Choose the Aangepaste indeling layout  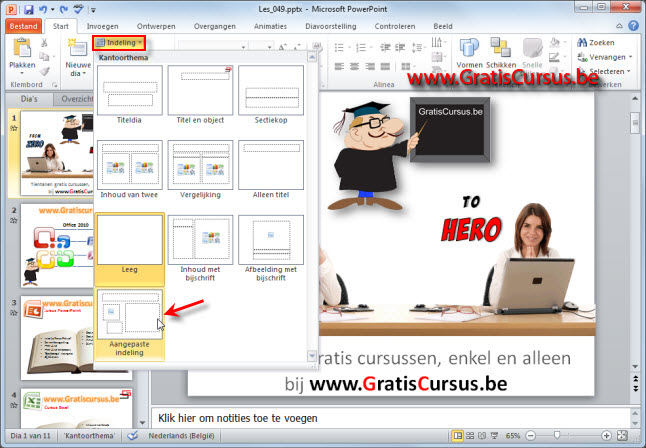[x=129, y=324]
